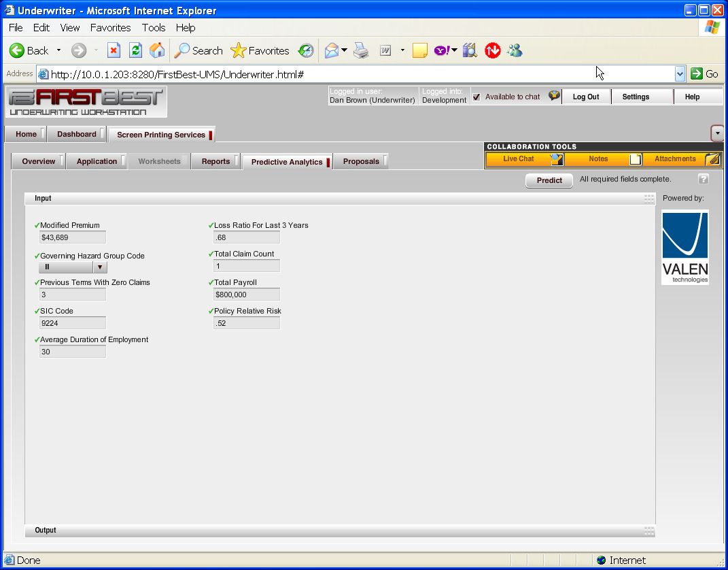Viewport: 728px width, 570px height.
Task: Click the SIC Code field
Action: coord(73,323)
